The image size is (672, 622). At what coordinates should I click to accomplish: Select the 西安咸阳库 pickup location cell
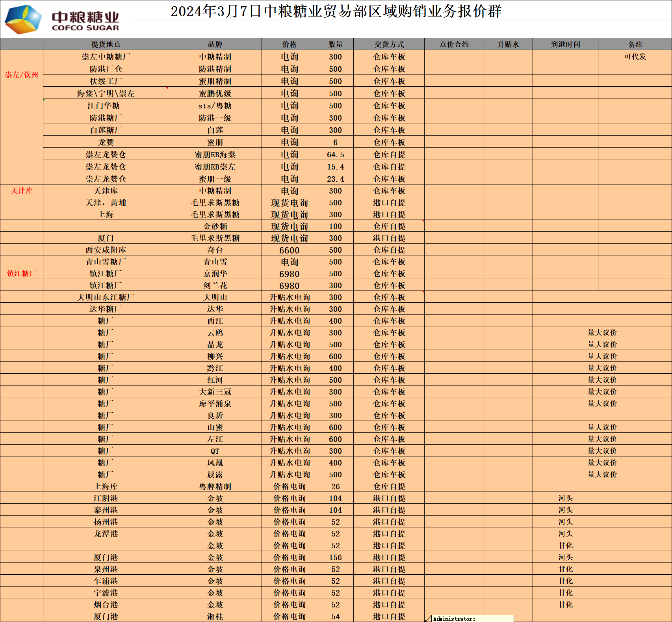[106, 250]
